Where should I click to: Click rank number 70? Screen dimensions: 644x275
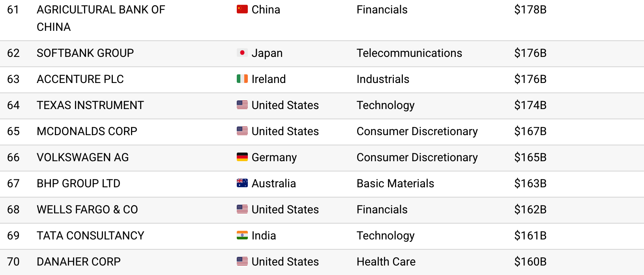13,262
